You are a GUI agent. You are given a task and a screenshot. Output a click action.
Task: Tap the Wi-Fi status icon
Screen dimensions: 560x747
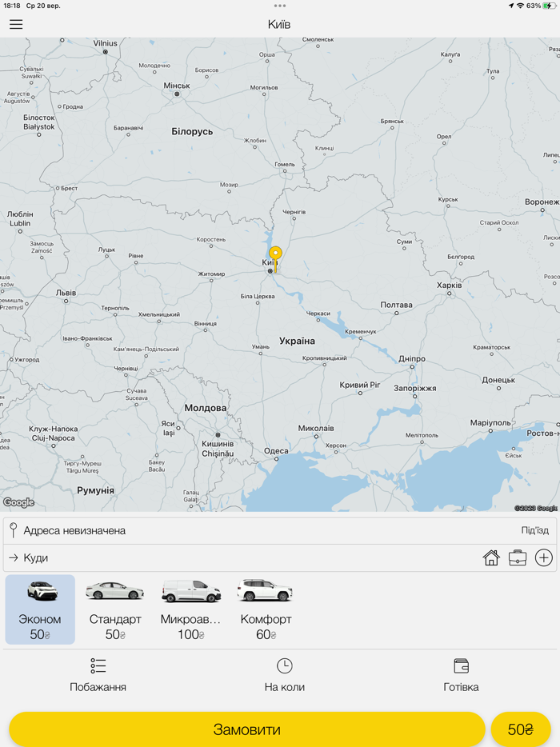[x=521, y=6]
